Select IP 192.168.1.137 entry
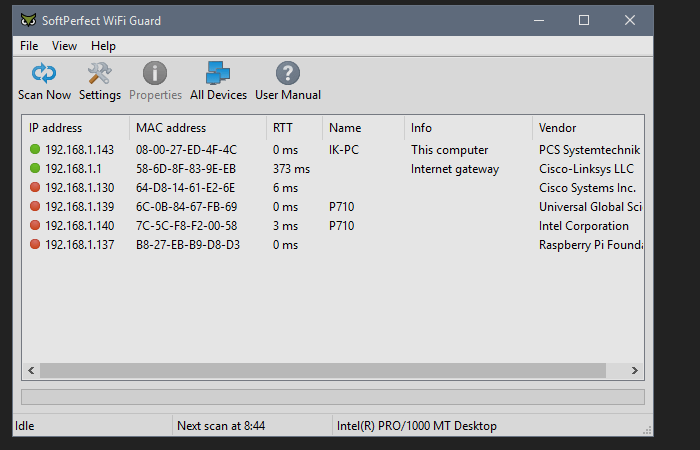The height and width of the screenshot is (450, 700). (x=79, y=245)
